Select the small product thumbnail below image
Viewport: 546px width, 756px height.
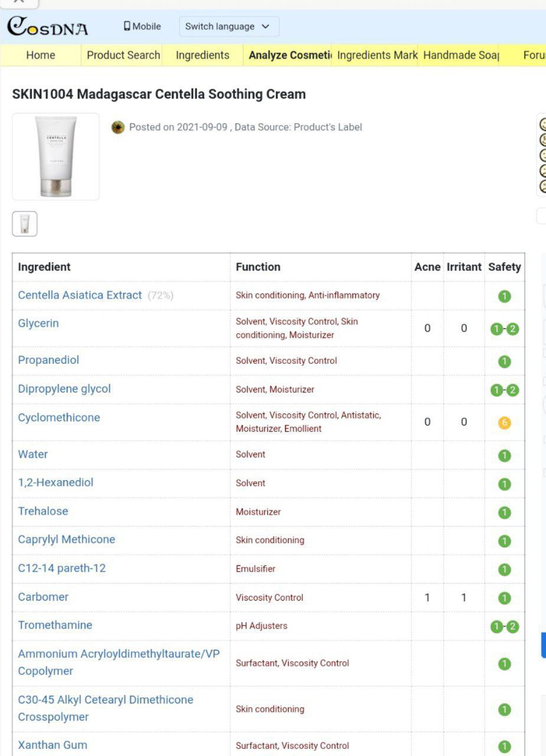(x=25, y=224)
